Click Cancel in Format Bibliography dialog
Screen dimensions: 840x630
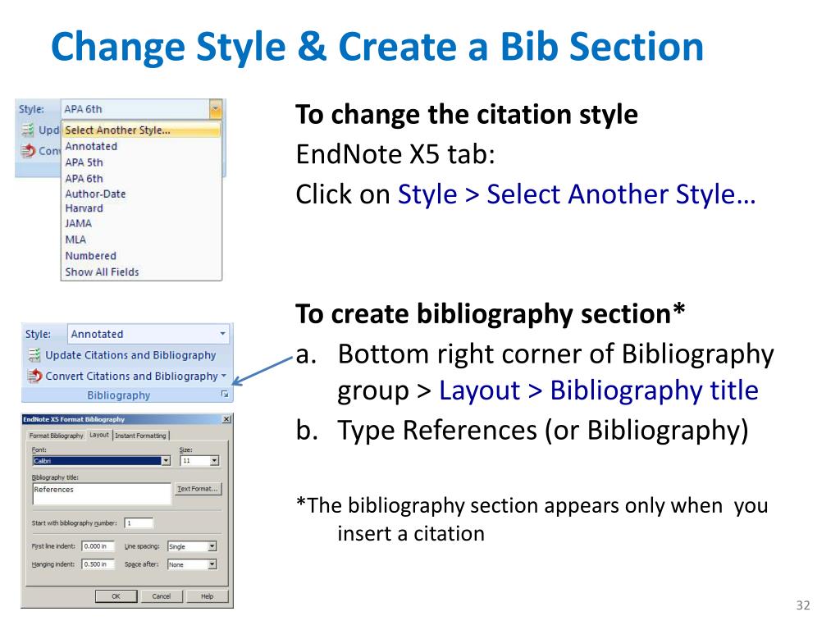[162, 596]
